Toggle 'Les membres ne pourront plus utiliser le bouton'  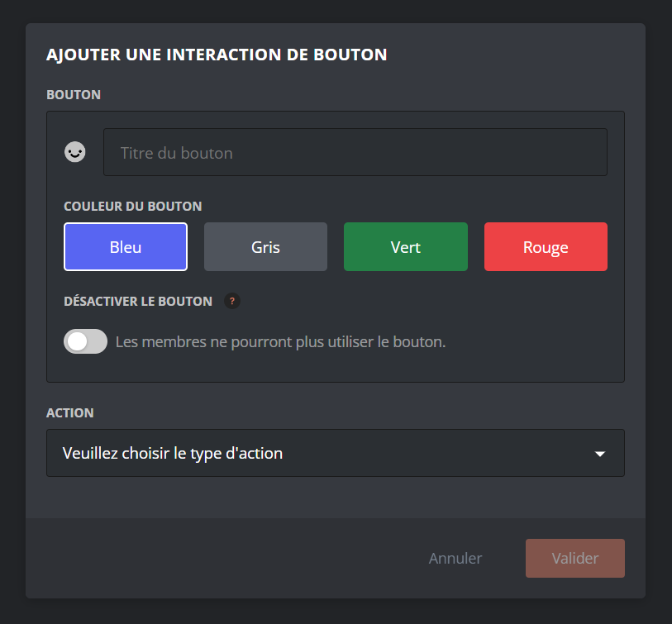[x=85, y=341]
